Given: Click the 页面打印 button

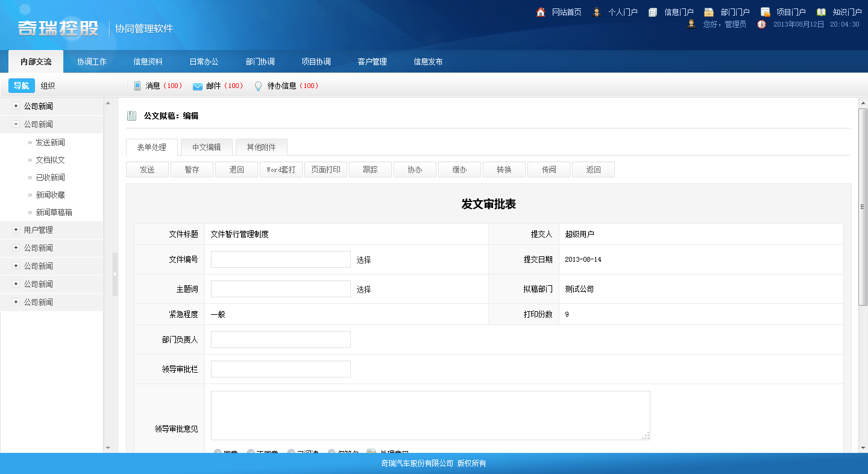Looking at the screenshot, I should click(326, 169).
